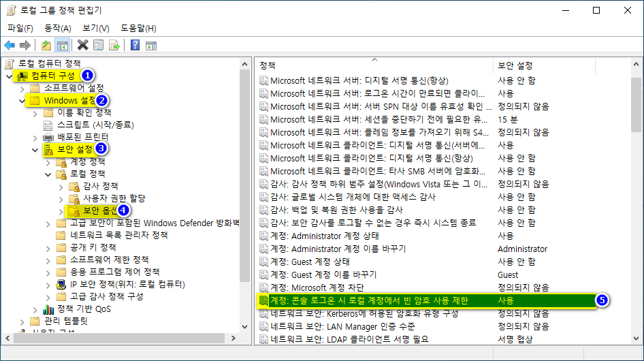Image resolution: width=644 pixels, height=361 pixels.
Task: Click the tree pane scroll up arrow
Action: pyautogui.click(x=245, y=64)
